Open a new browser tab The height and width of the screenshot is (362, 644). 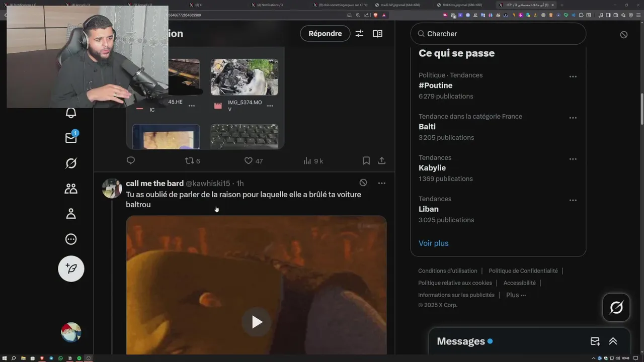562,5
